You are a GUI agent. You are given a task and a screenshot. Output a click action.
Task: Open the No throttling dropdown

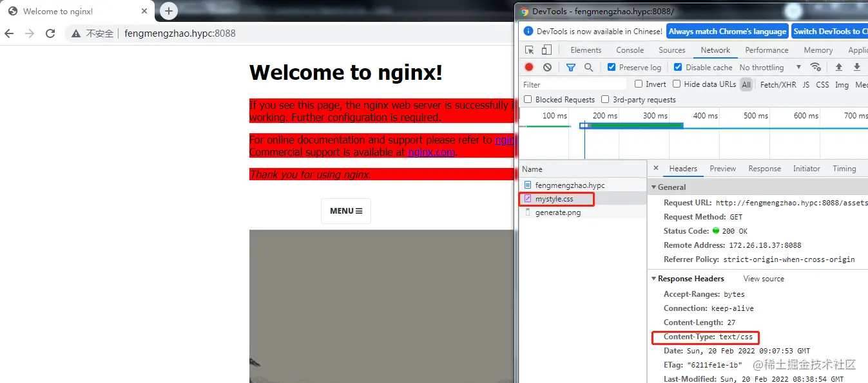pos(770,67)
